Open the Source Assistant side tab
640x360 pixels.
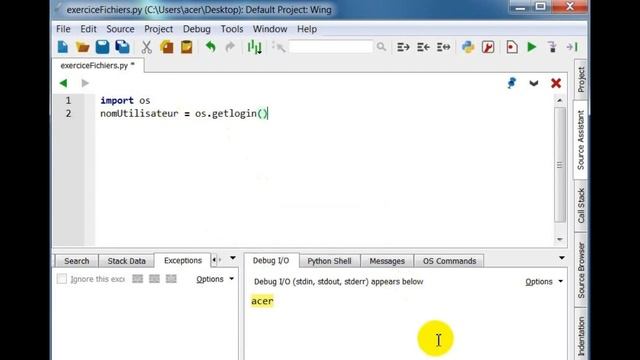581,140
